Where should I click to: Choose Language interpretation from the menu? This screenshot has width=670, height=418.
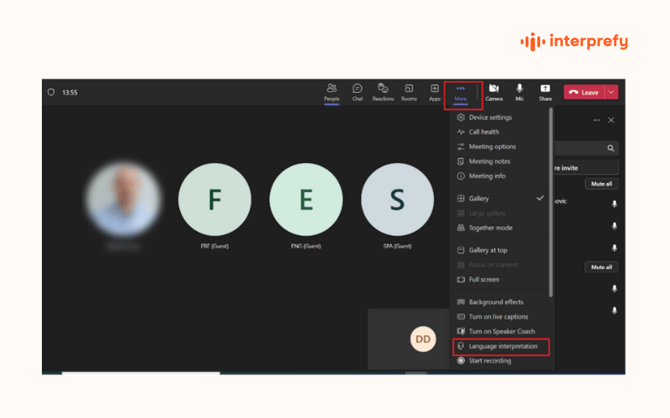click(x=503, y=346)
